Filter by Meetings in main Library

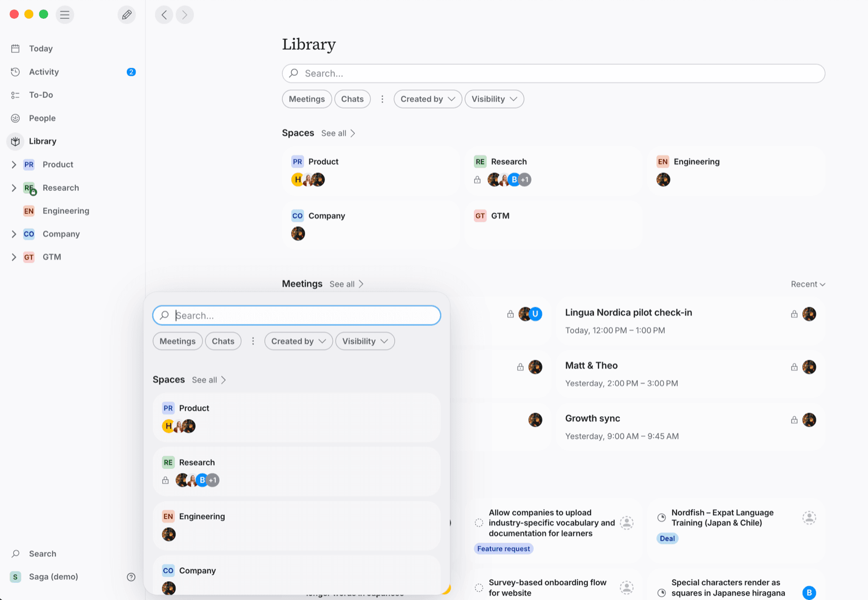coord(307,99)
